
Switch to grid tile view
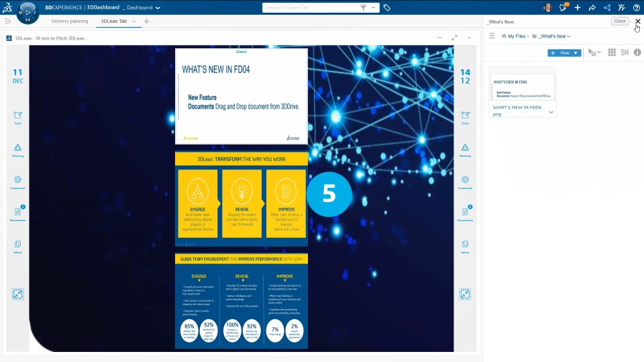pyautogui.click(x=612, y=52)
